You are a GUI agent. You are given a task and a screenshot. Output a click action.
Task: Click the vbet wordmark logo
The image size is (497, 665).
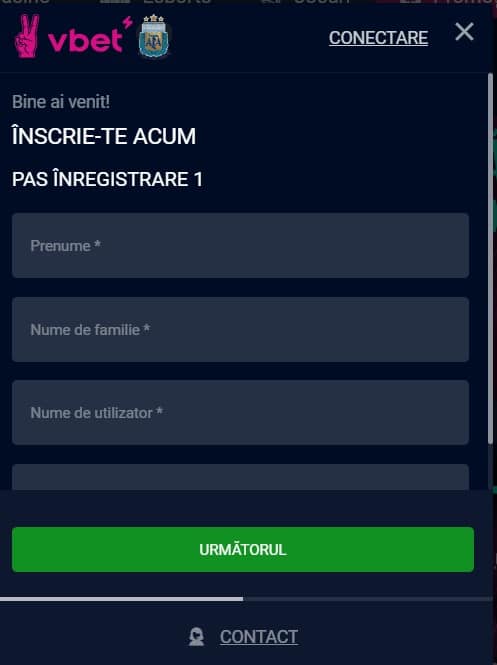click(86, 40)
